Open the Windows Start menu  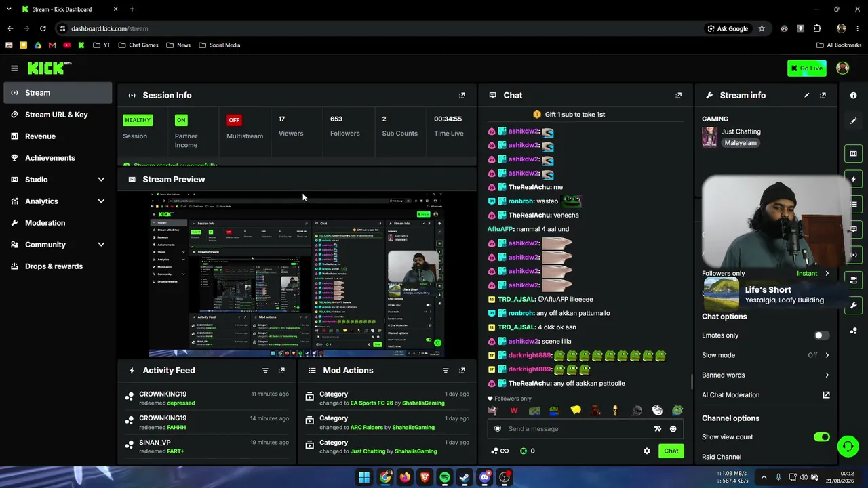tap(364, 477)
